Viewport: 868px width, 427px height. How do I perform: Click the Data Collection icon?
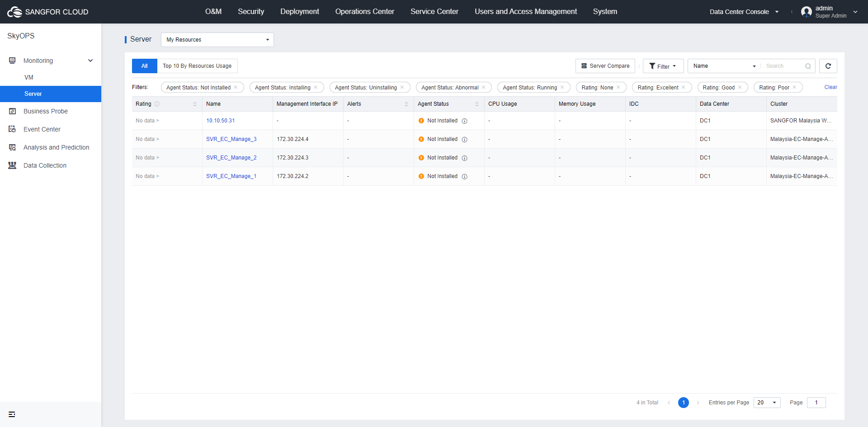point(12,165)
